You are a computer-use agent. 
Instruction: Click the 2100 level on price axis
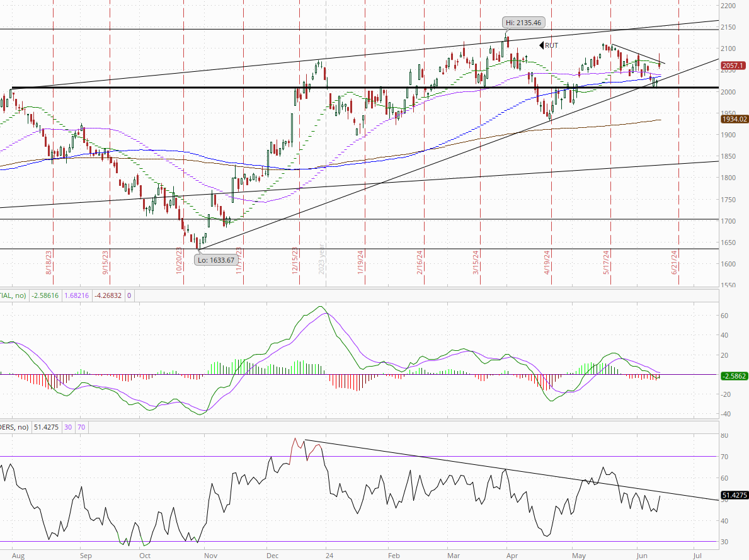[728, 49]
